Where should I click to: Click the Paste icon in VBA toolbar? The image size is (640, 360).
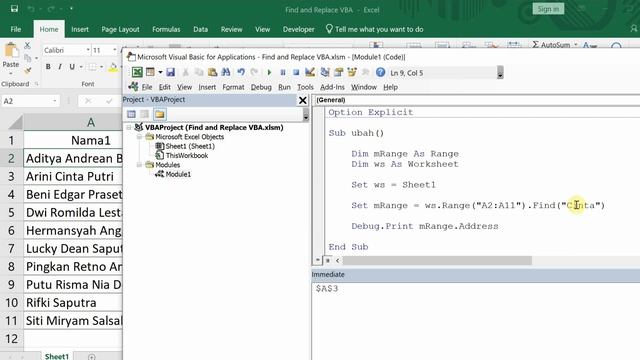[x=212, y=72]
